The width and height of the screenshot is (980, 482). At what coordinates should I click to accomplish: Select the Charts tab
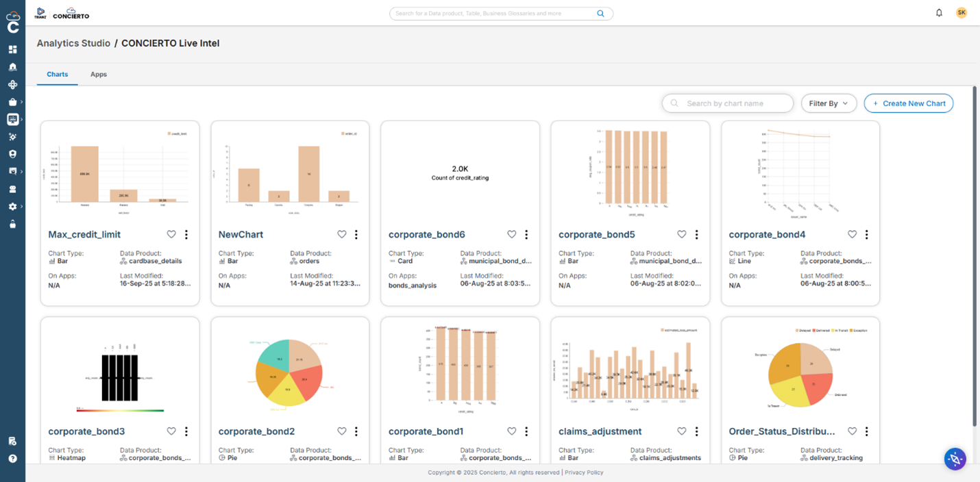tap(57, 74)
